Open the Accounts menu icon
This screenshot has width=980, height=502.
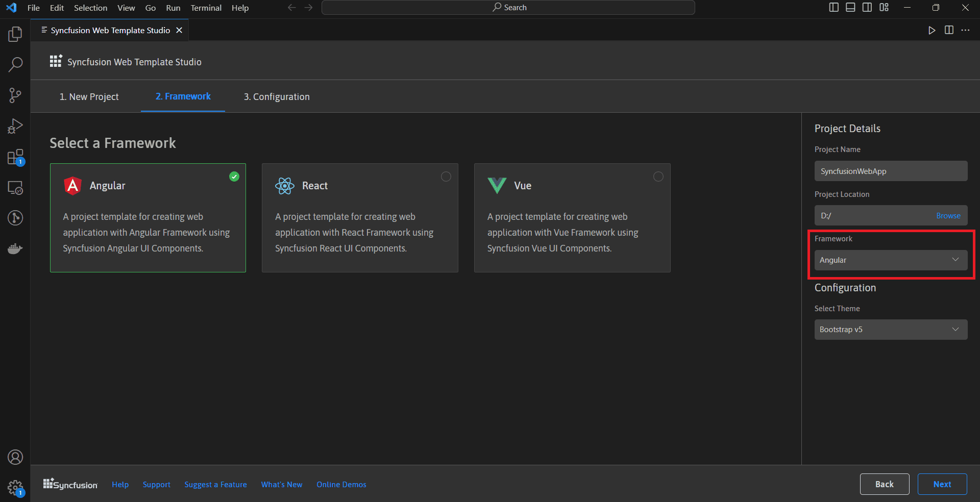[15, 457]
